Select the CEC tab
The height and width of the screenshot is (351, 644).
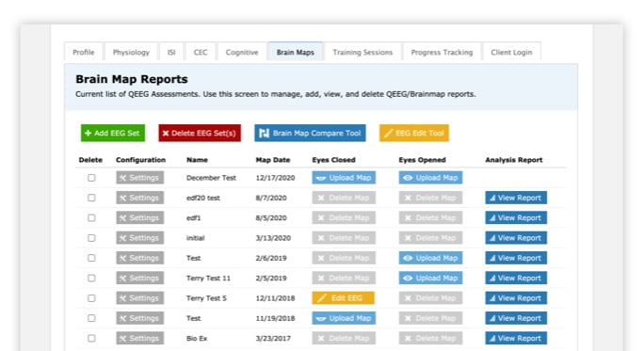tap(201, 53)
